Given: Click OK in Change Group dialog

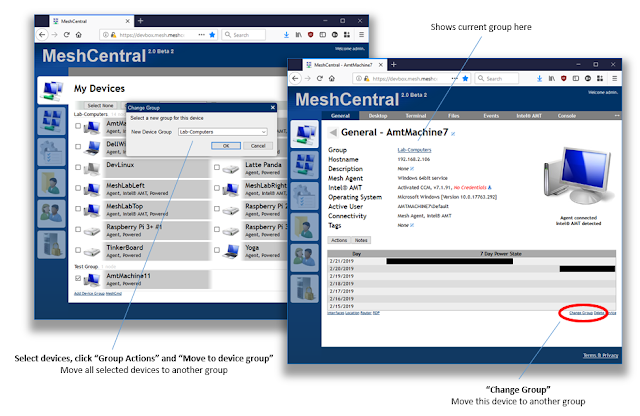Looking at the screenshot, I should click(226, 146).
